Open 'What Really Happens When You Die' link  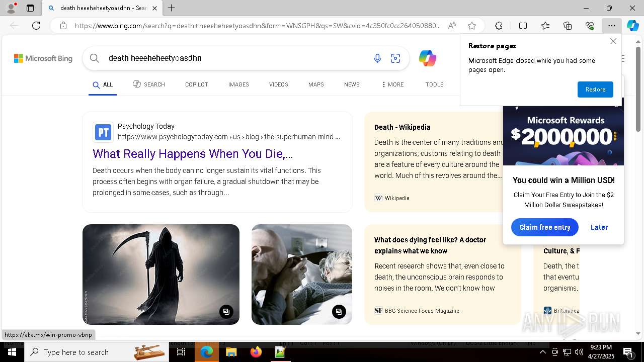193,154
